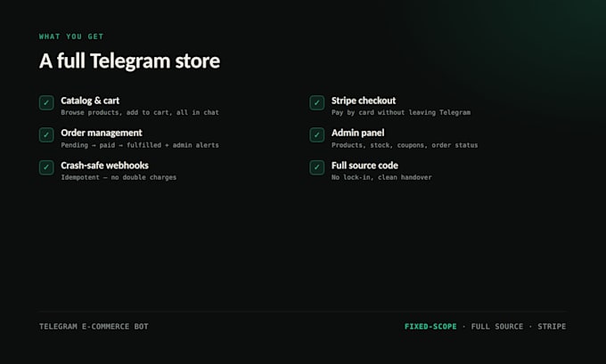Select the 'Crash-safe webhooks' title
Viewport: 606px width, 364px height.
click(x=105, y=166)
